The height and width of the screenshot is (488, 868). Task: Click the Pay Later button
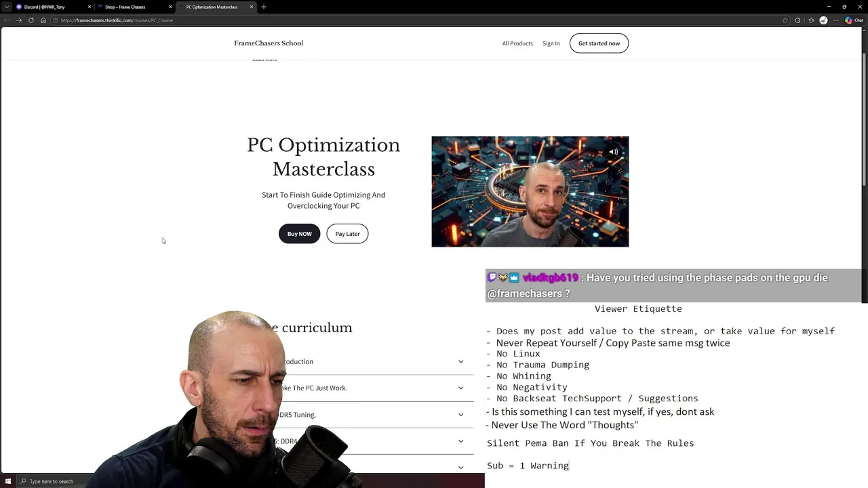(347, 234)
